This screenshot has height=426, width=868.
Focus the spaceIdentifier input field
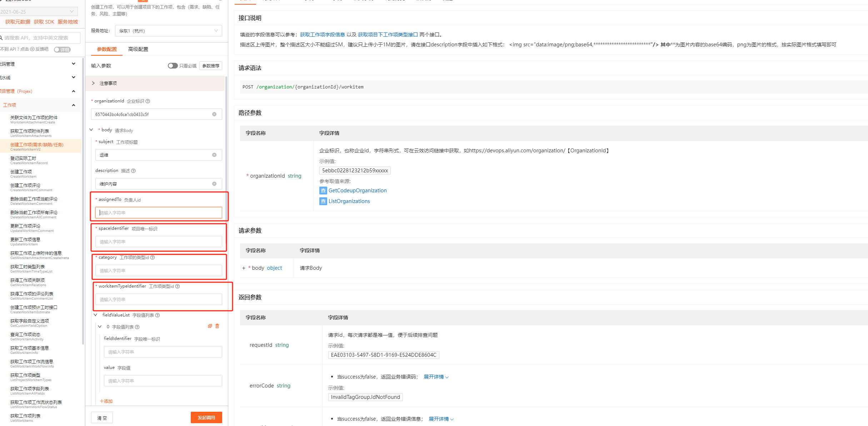(x=158, y=242)
